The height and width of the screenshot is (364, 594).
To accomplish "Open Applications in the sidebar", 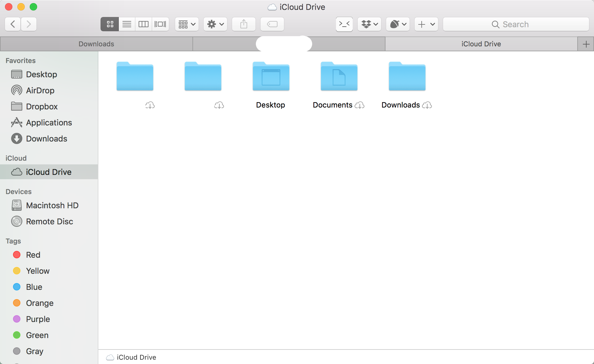I will (x=49, y=123).
